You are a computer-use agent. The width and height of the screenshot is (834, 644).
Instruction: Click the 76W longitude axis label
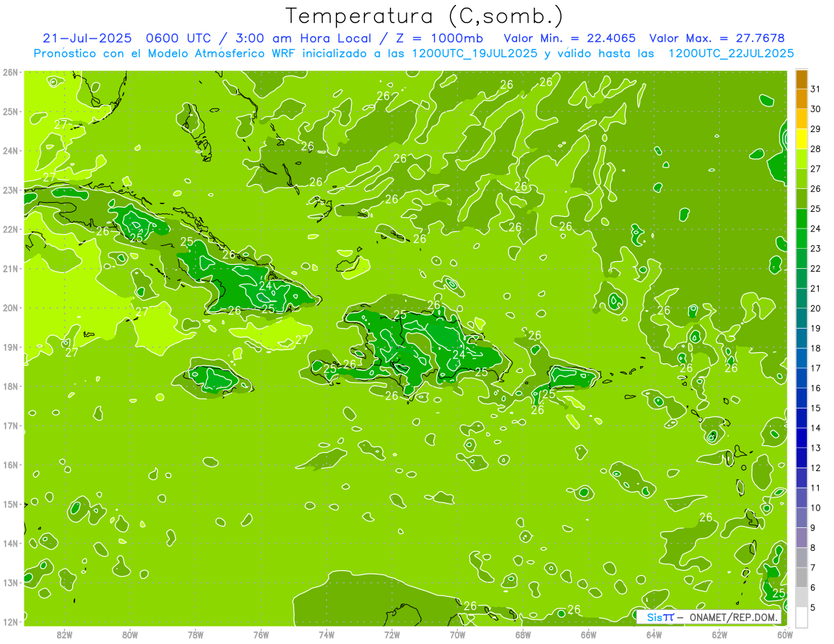261,634
